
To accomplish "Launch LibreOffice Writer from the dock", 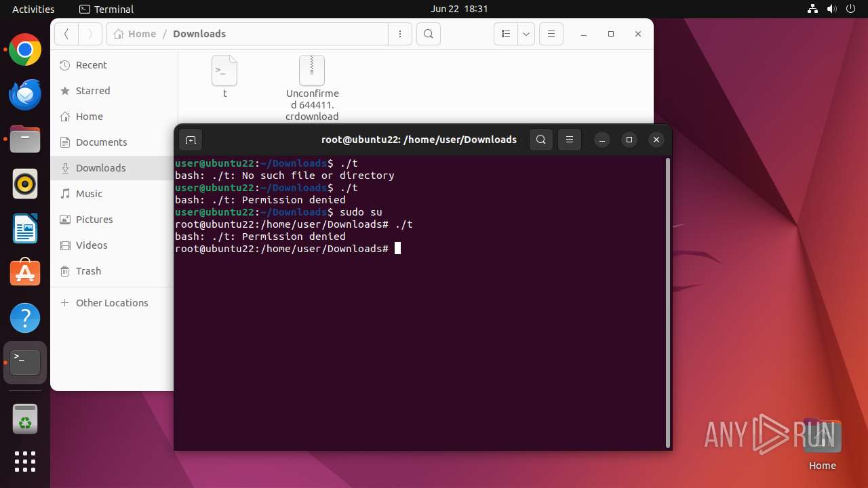I will tap(25, 229).
